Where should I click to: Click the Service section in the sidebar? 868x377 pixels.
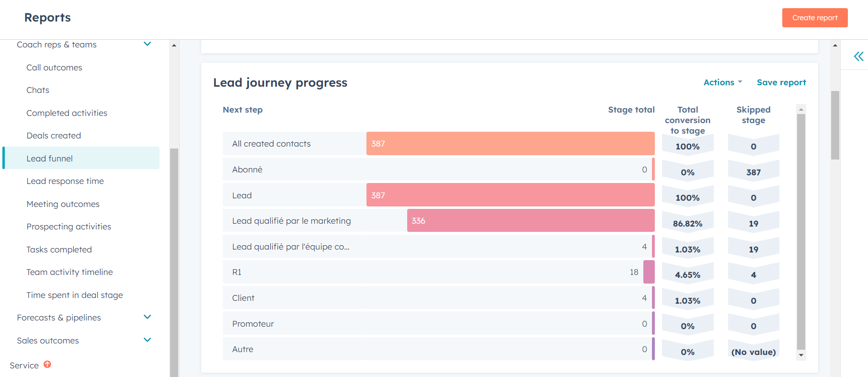(24, 365)
